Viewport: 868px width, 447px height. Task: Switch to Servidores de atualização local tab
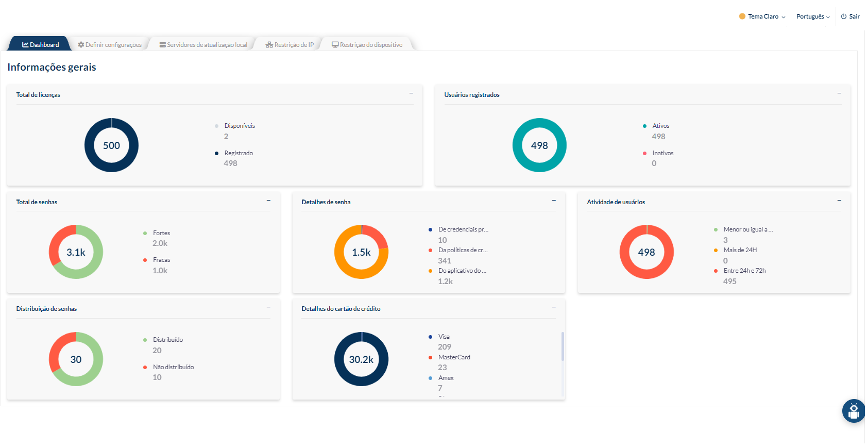[203, 45]
